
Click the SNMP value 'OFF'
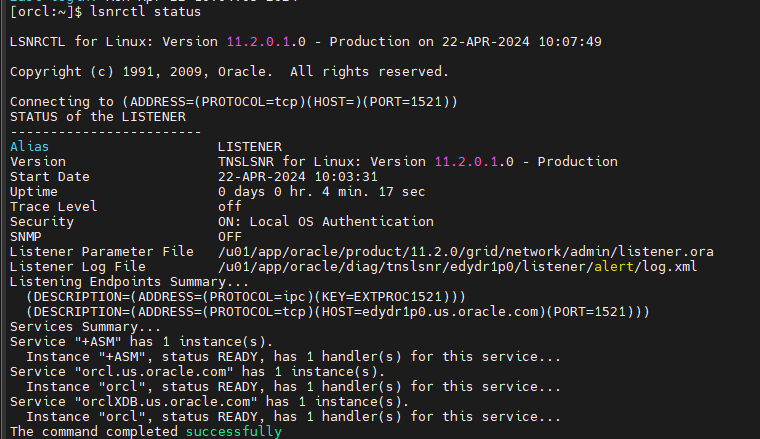(230, 237)
